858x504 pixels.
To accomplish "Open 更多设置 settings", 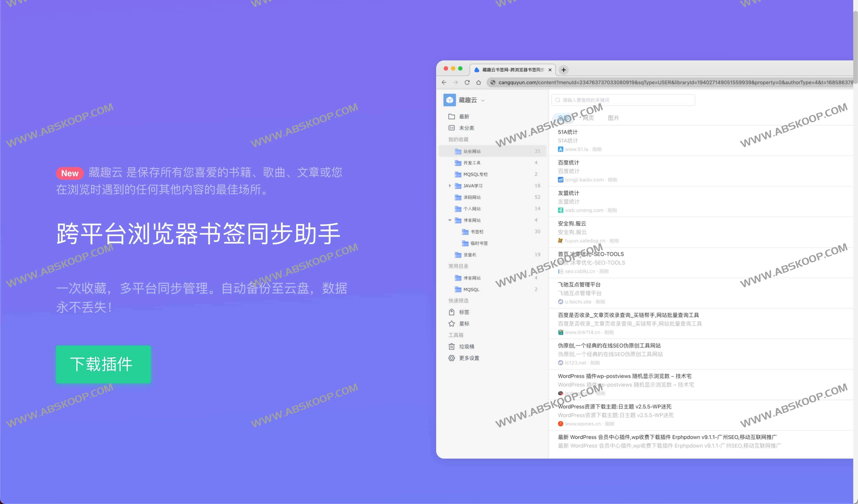I will tap(469, 358).
